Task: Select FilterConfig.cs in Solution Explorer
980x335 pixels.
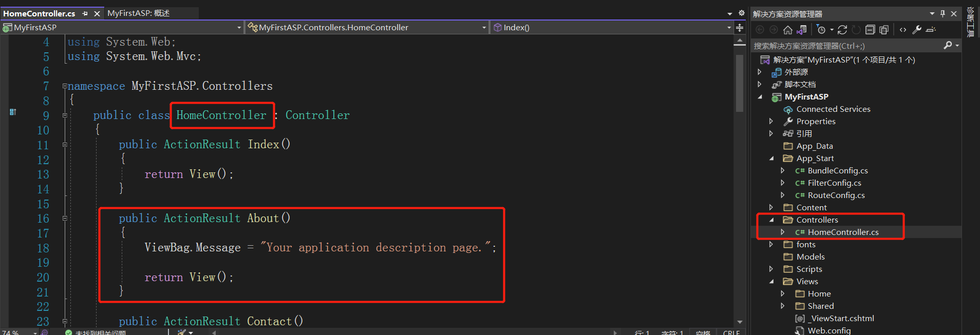Action: 835,183
